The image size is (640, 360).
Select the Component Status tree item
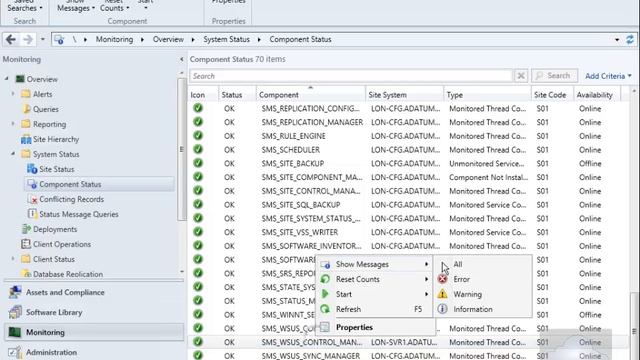(x=100, y=184)
